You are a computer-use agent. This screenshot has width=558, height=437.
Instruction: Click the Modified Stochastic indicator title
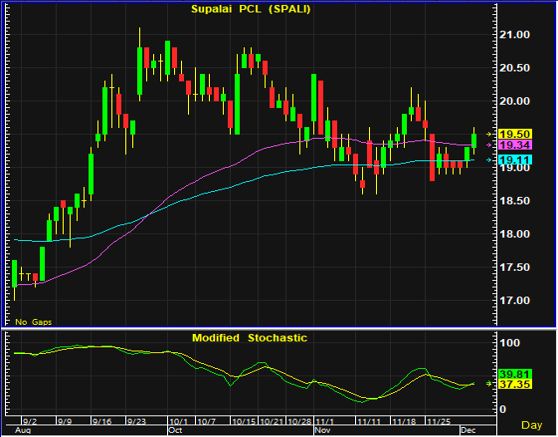click(249, 338)
